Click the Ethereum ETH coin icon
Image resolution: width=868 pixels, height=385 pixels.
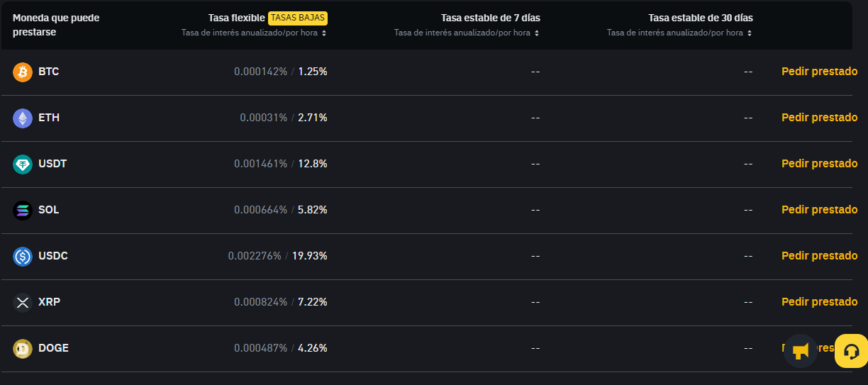pyautogui.click(x=23, y=118)
